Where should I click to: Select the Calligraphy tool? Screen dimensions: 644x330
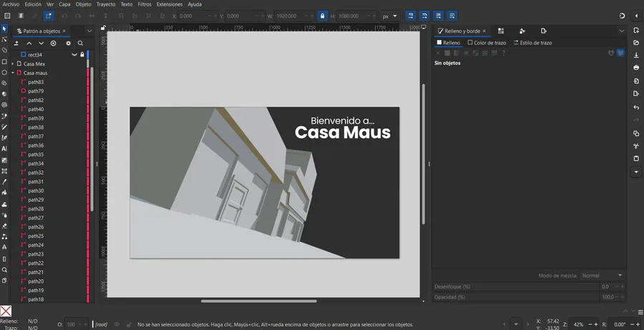(x=4, y=137)
